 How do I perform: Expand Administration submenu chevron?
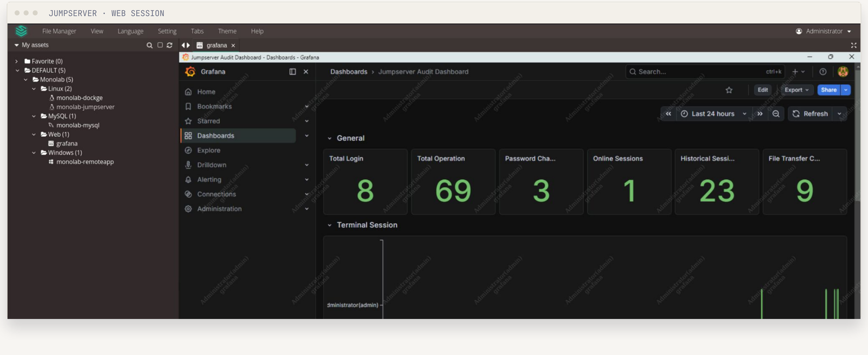pyautogui.click(x=307, y=209)
